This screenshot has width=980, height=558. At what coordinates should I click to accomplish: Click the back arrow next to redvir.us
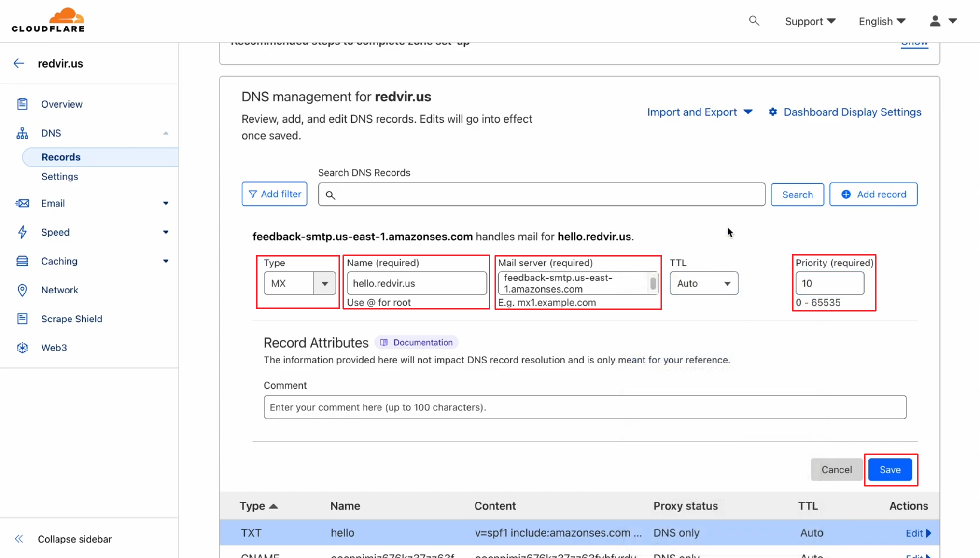point(19,63)
